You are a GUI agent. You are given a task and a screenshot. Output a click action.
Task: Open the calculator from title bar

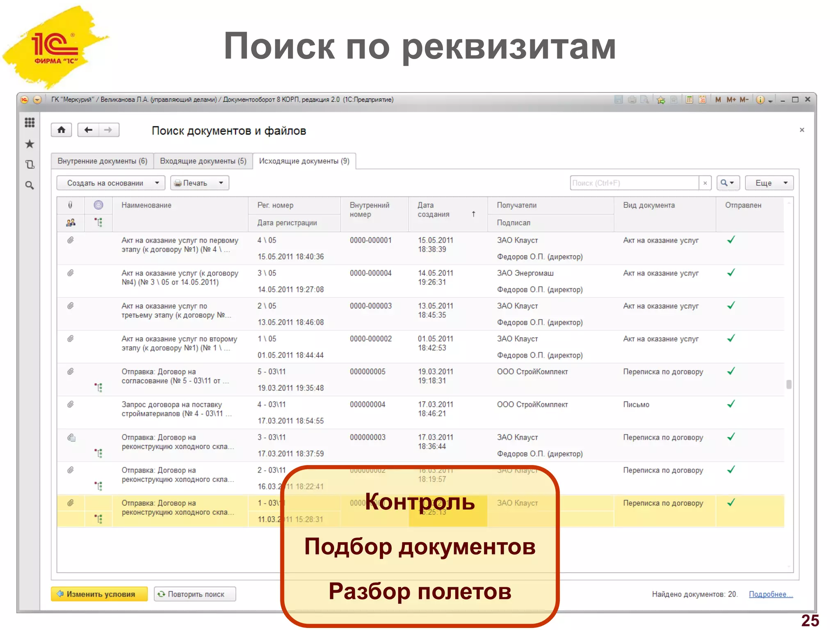(x=689, y=100)
